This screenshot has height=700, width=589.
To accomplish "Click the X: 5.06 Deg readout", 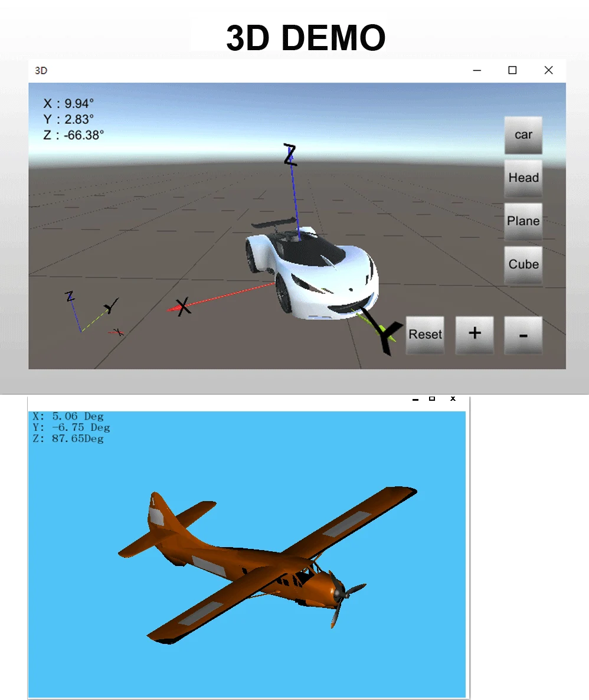I will tap(68, 416).
